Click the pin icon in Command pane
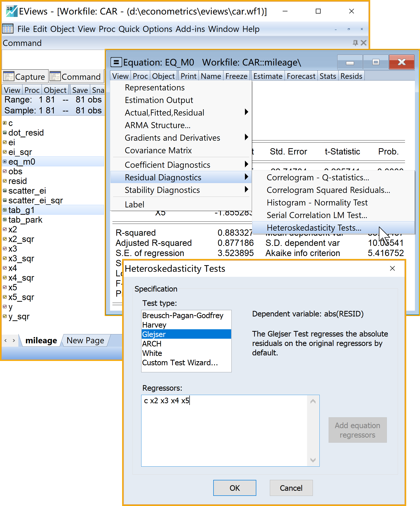 (x=355, y=43)
